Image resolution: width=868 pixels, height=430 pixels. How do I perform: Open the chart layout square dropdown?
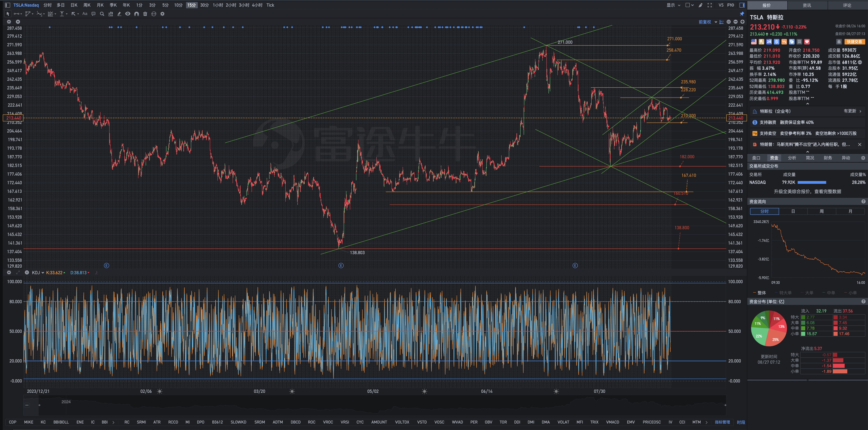(x=689, y=5)
